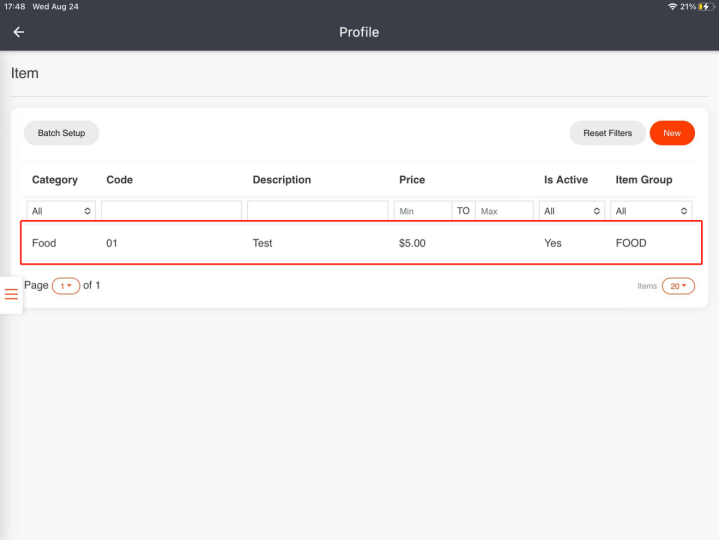Click the Min price input field
720x540 pixels.
422,211
